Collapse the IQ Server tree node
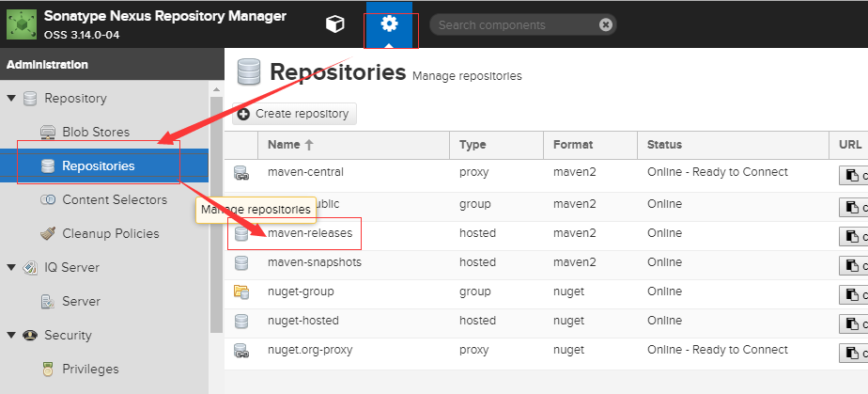 11,268
